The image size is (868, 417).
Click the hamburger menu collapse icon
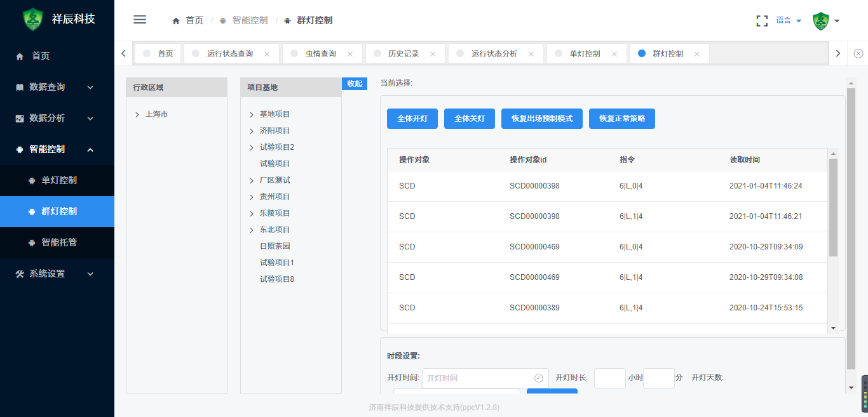(x=140, y=20)
